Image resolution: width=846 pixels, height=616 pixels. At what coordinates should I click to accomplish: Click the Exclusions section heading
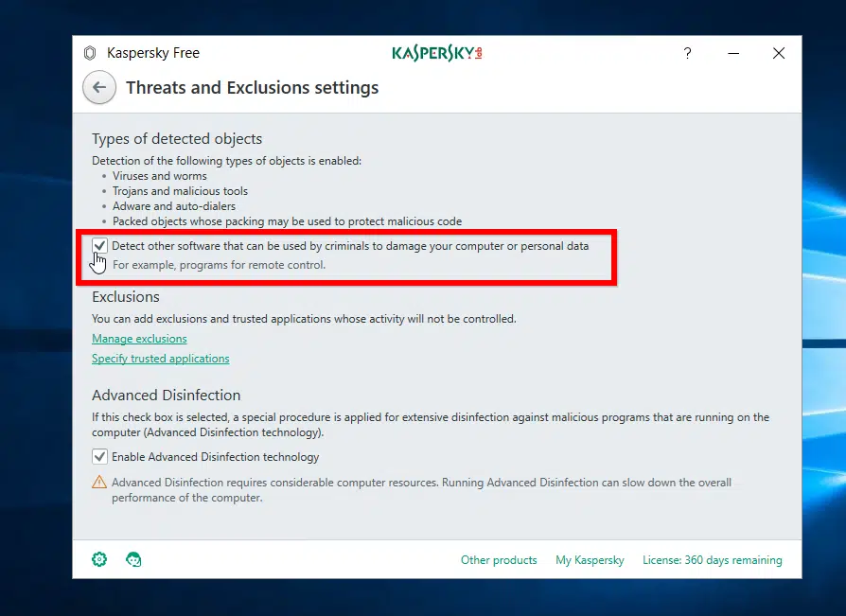click(126, 297)
